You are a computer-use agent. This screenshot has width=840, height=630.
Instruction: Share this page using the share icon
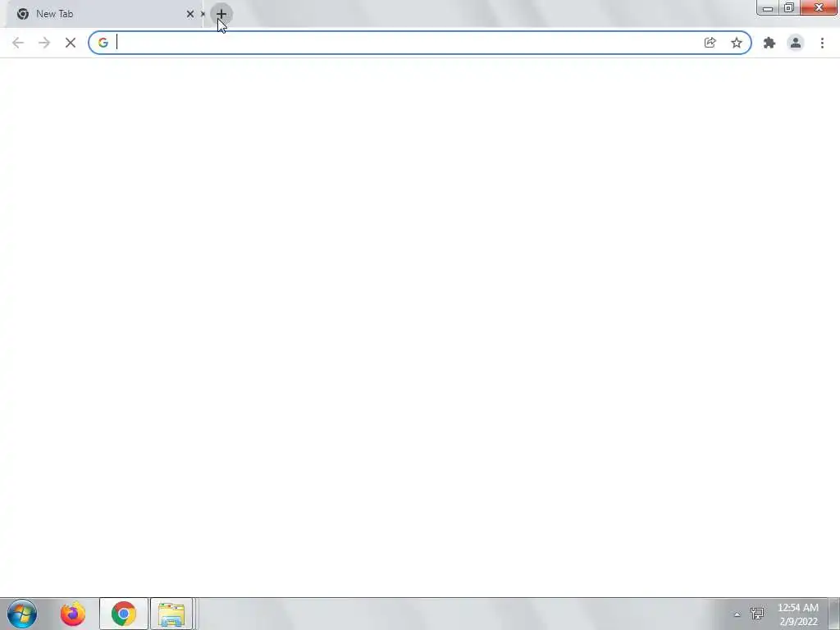click(x=710, y=43)
